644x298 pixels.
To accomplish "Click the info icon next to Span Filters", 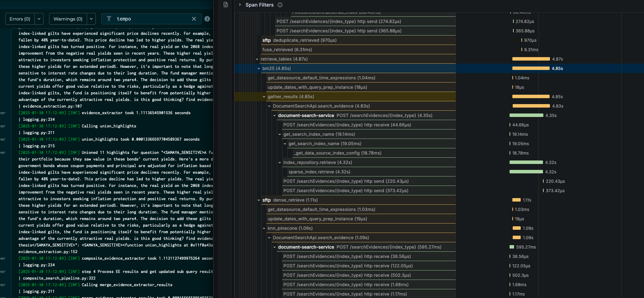I will click(x=280, y=5).
